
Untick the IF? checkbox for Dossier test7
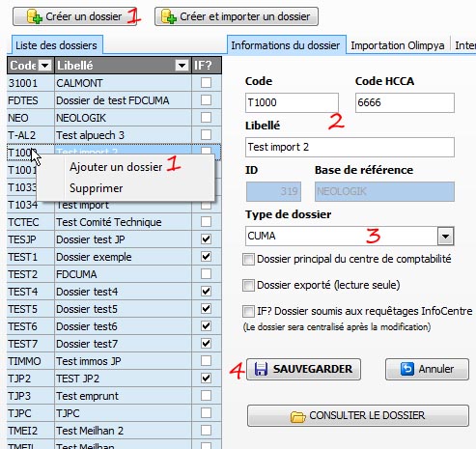(x=206, y=344)
